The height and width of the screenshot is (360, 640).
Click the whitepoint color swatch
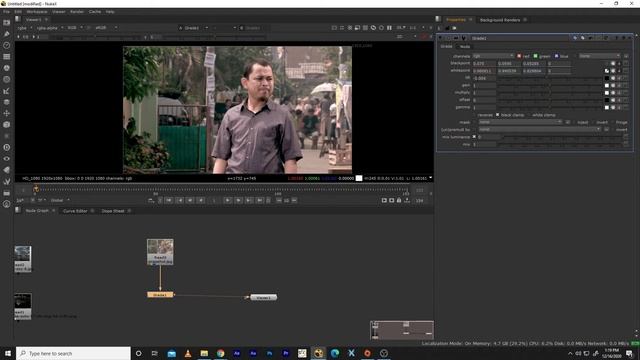tap(607, 71)
